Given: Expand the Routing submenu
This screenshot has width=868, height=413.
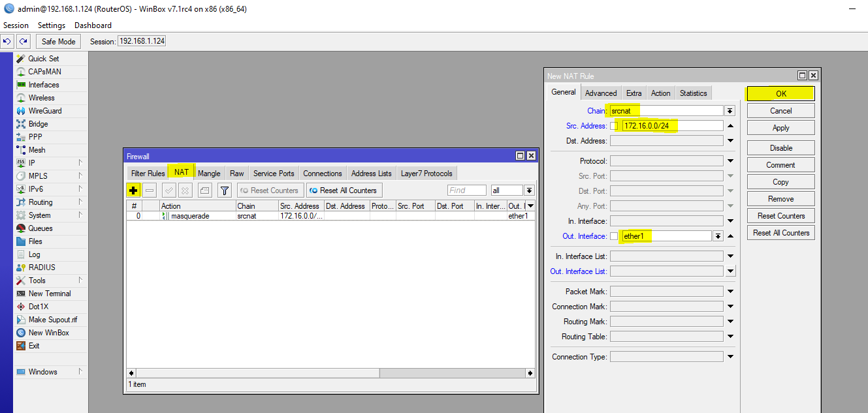Looking at the screenshot, I should click(80, 202).
